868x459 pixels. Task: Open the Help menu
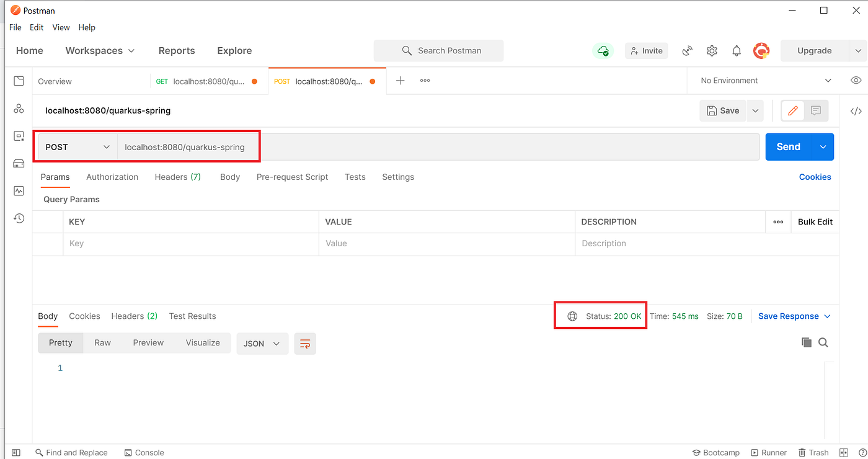tap(87, 27)
